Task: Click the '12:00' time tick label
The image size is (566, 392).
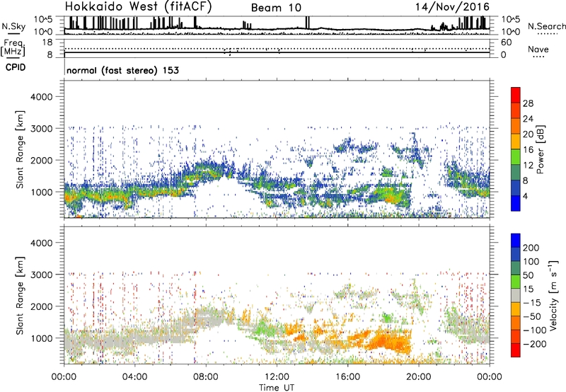Action: [277, 377]
